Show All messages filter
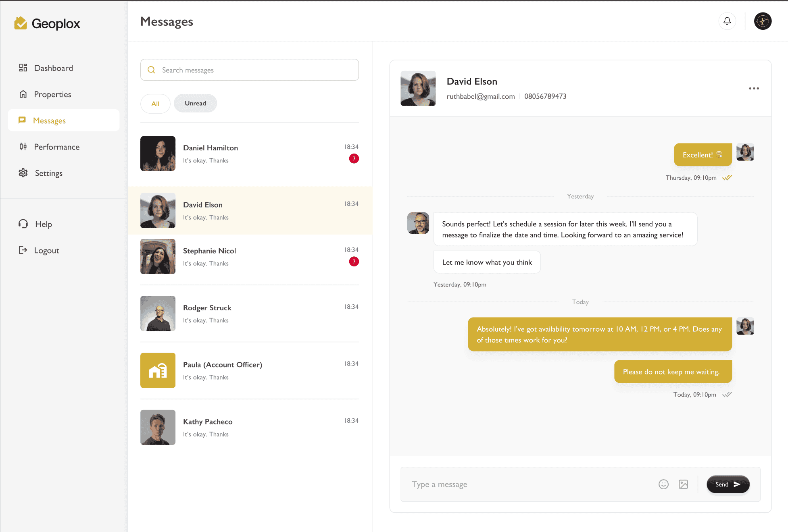 (155, 104)
